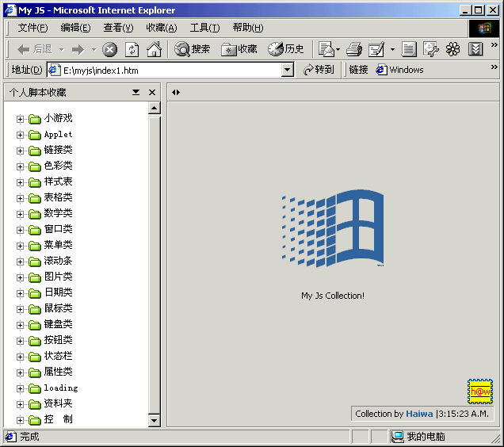Image resolution: width=504 pixels, height=447 pixels.
Task: Expand the 色彩类 tree node
Action: (x=20, y=166)
